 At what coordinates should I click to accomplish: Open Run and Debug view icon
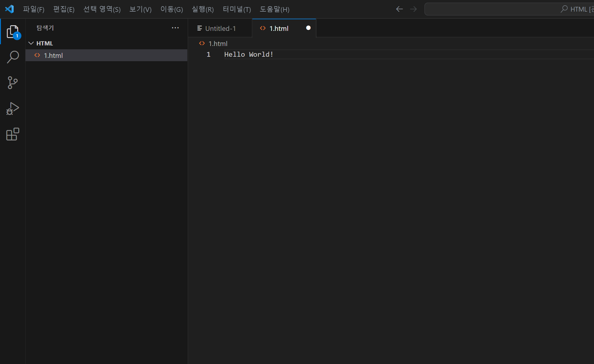pos(13,108)
